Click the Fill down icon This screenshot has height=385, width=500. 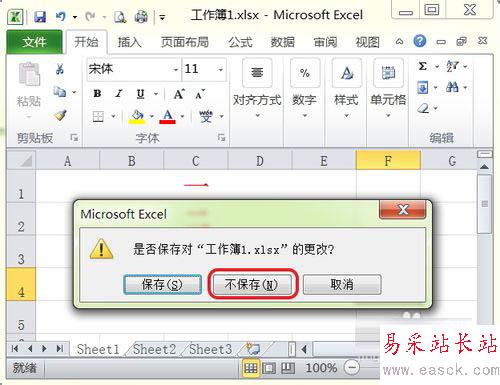click(x=423, y=88)
